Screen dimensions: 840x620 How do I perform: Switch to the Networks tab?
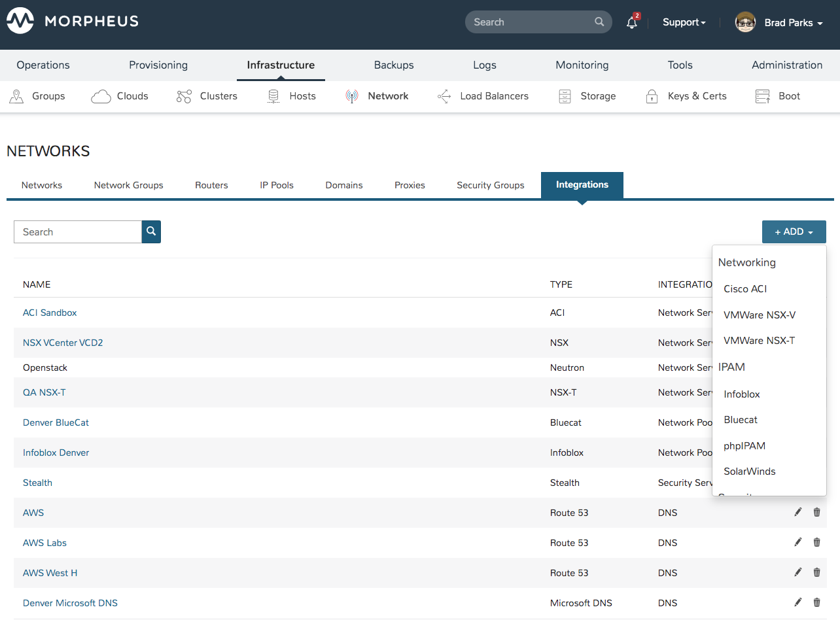tap(42, 185)
